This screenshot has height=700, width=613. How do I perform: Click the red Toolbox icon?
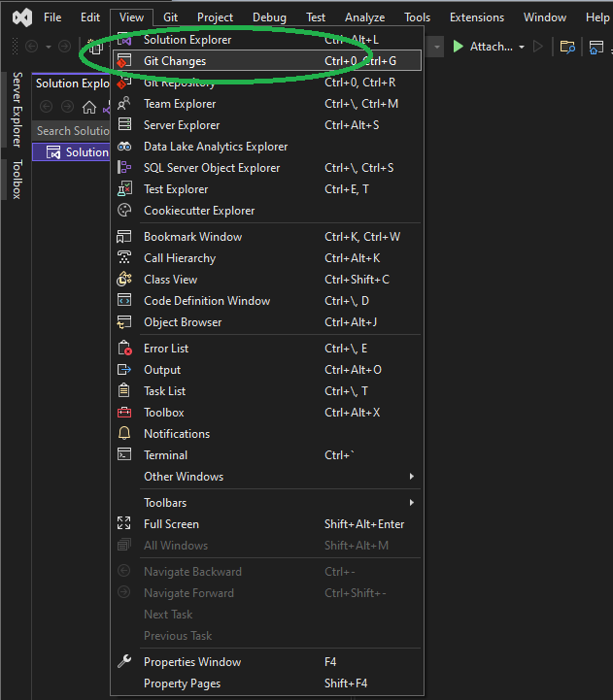point(124,413)
